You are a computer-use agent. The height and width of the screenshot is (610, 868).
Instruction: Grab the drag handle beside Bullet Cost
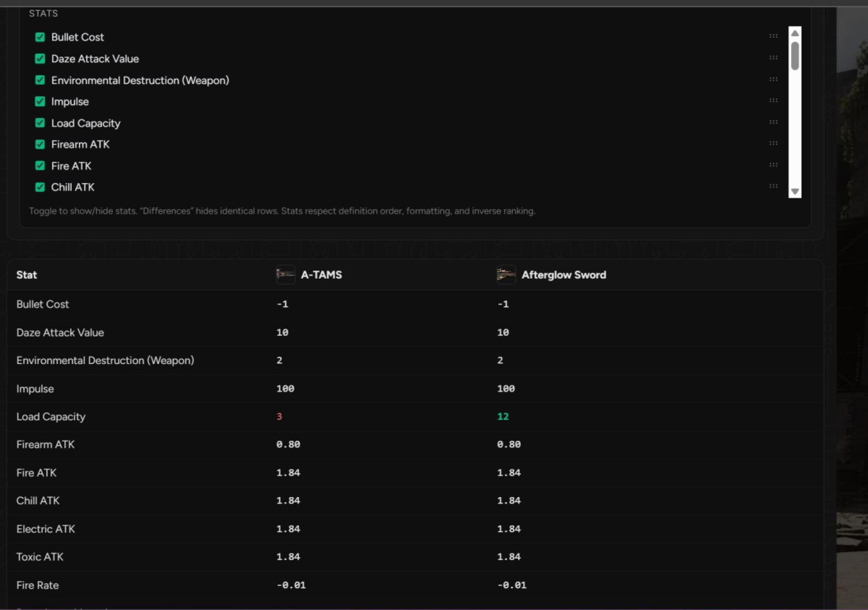tap(773, 36)
